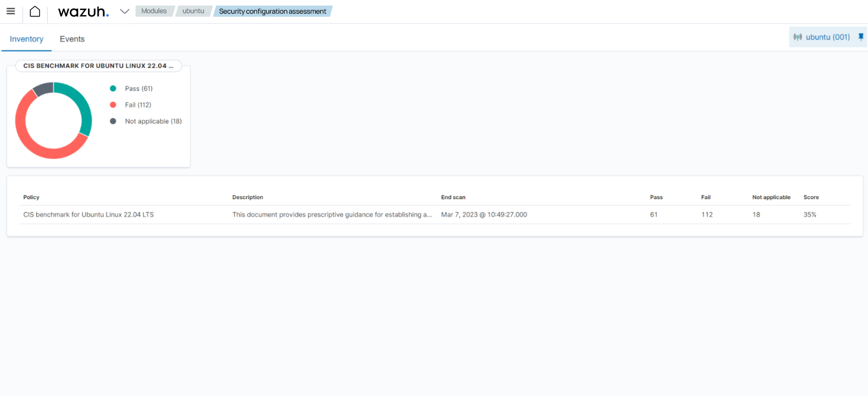The height and width of the screenshot is (396, 868).
Task: Unpin the ubuntu agent pin icon
Action: [861, 37]
